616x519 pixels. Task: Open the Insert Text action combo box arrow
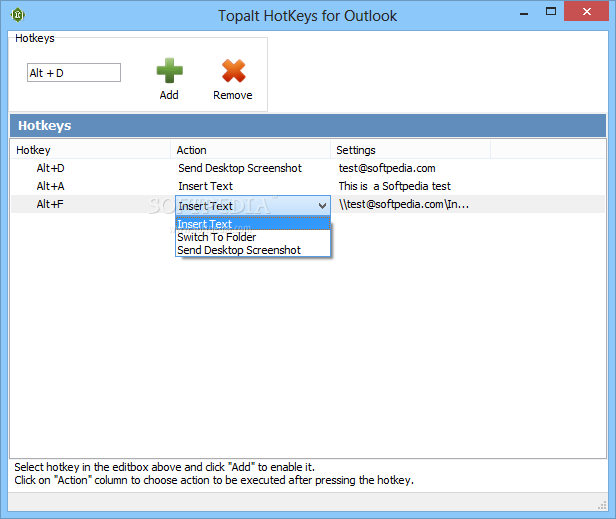click(322, 205)
